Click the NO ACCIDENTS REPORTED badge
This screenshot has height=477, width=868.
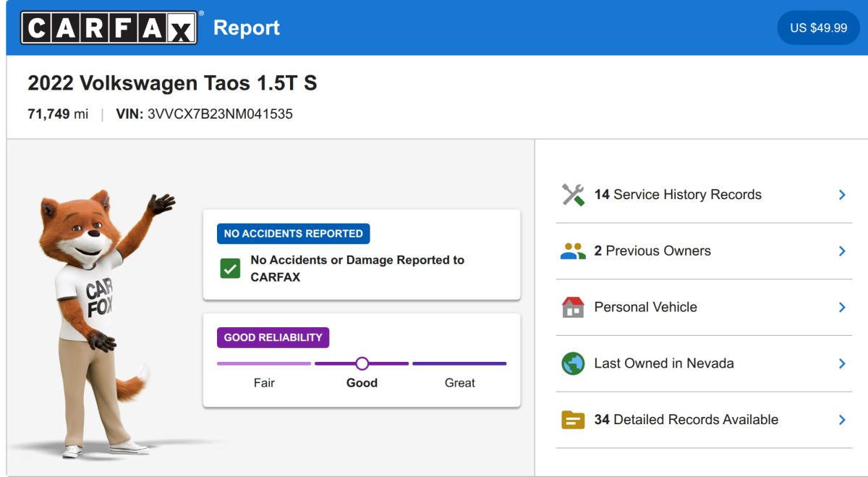[x=294, y=234]
